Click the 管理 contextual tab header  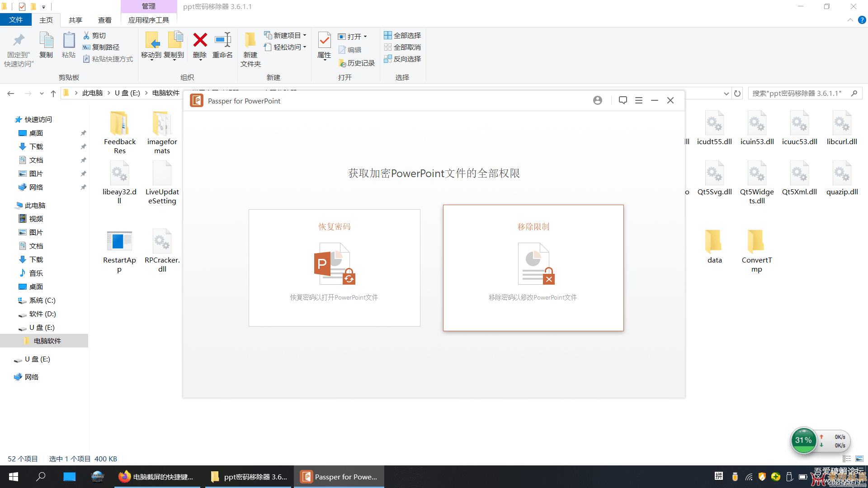click(149, 6)
